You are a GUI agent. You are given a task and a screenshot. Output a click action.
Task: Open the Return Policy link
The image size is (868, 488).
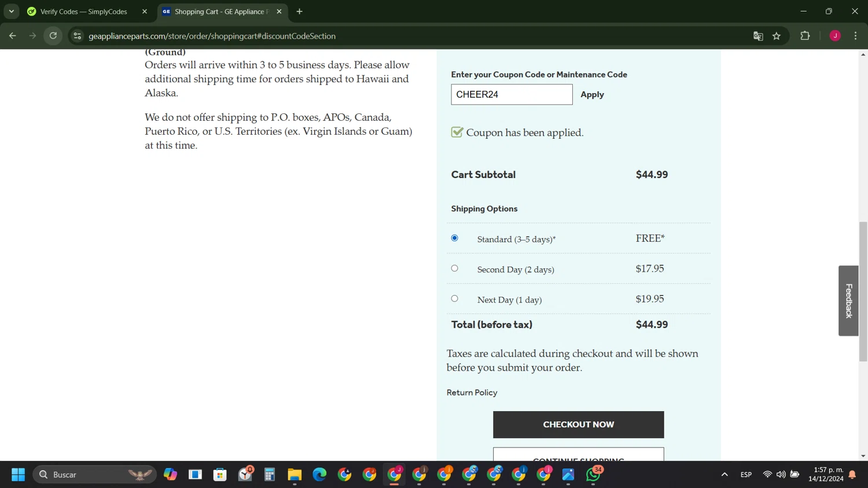(472, 393)
